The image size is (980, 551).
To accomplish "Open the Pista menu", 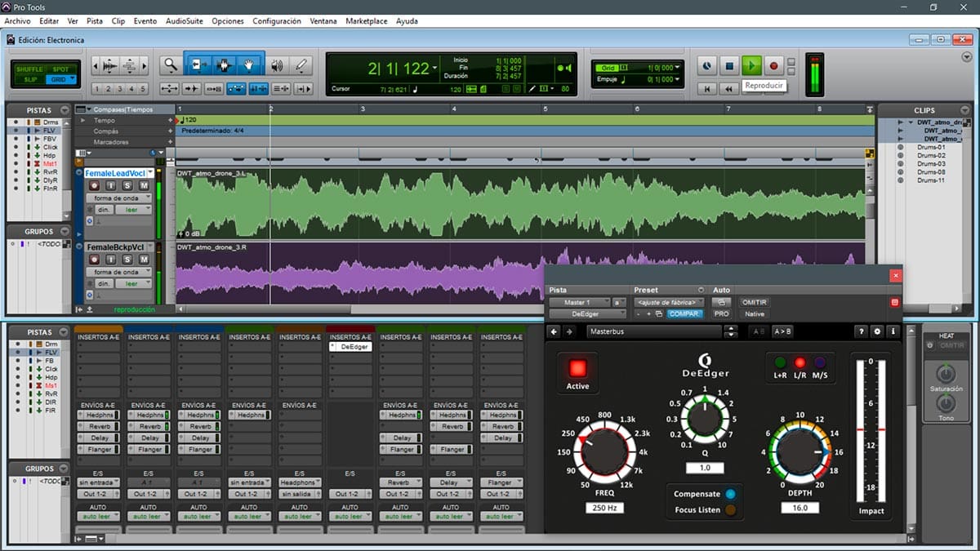I will pyautogui.click(x=95, y=21).
